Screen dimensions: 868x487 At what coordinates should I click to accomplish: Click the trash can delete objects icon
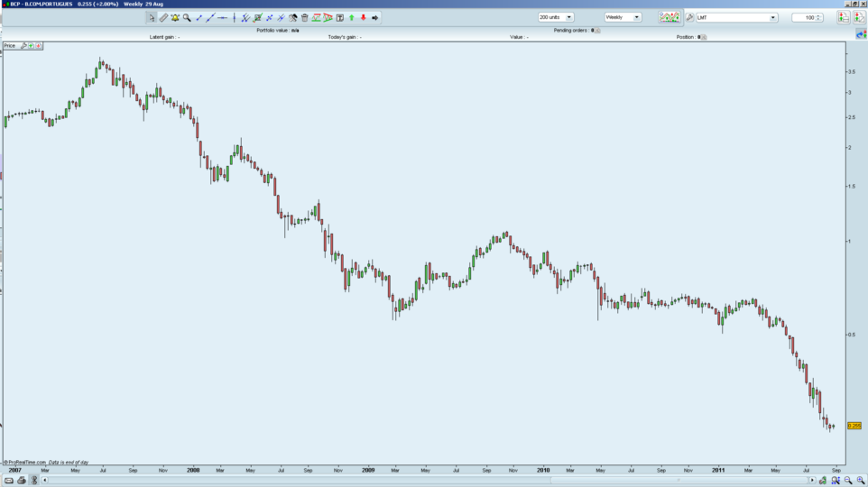(304, 18)
